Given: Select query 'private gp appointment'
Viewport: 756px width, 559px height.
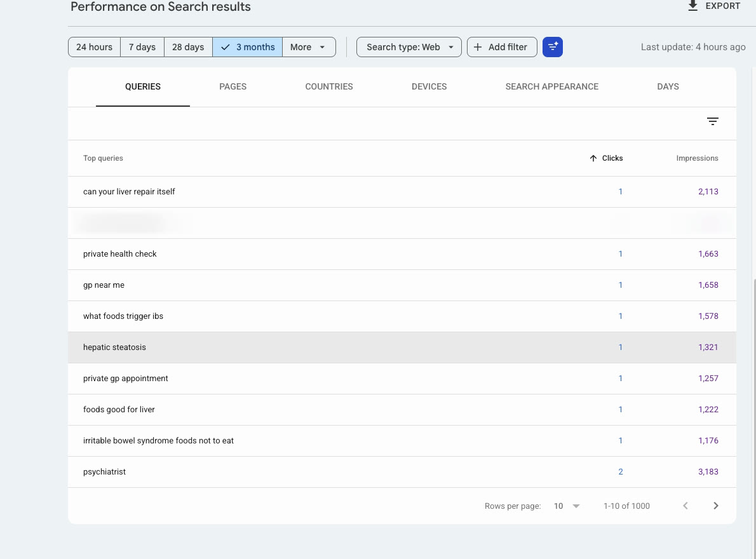Looking at the screenshot, I should tap(125, 379).
